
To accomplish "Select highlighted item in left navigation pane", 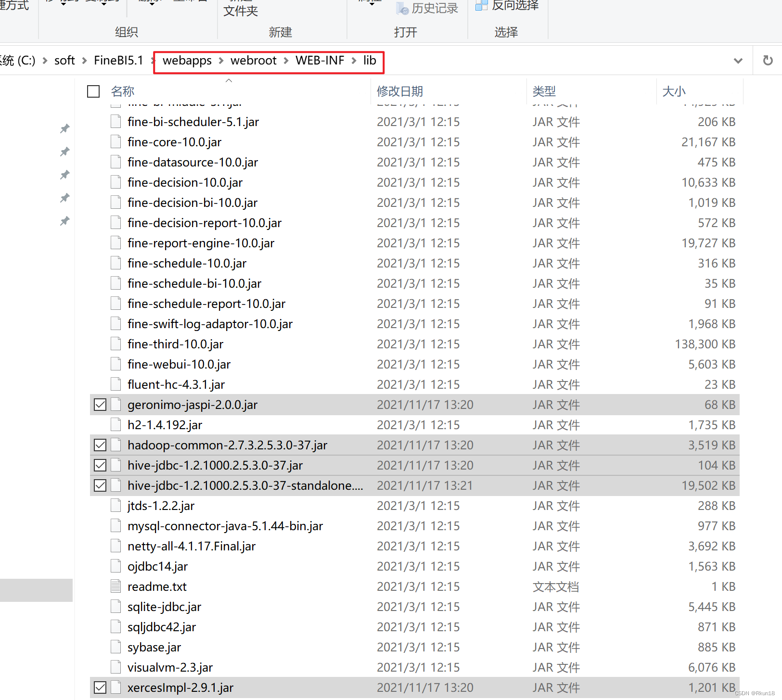I will click(x=36, y=590).
